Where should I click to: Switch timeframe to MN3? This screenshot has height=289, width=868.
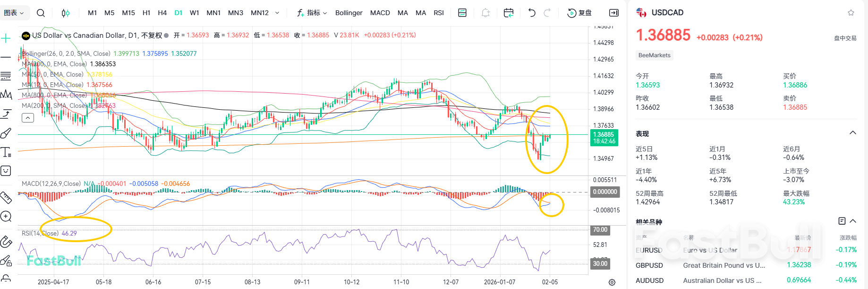(x=236, y=13)
